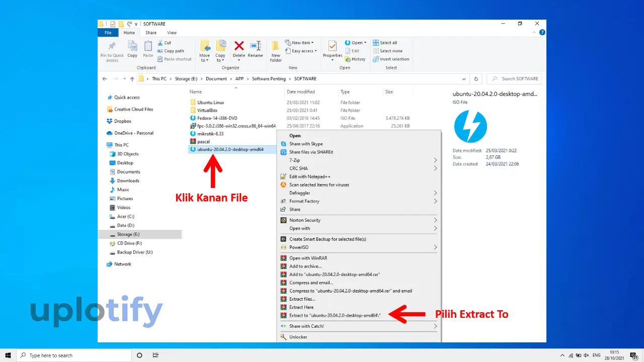Screen dimensions: 644x362
Task: Sort by Date modified column header
Action: pyautogui.click(x=301, y=92)
